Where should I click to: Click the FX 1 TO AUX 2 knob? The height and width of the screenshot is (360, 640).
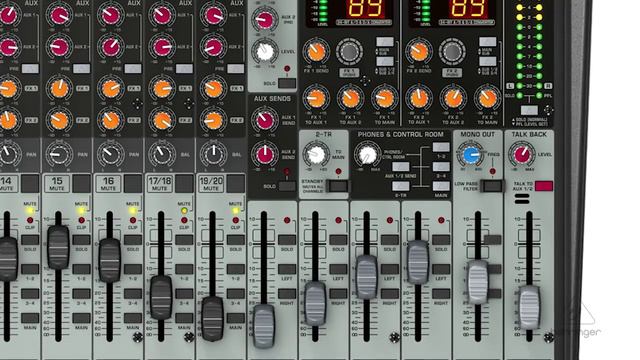click(x=350, y=98)
